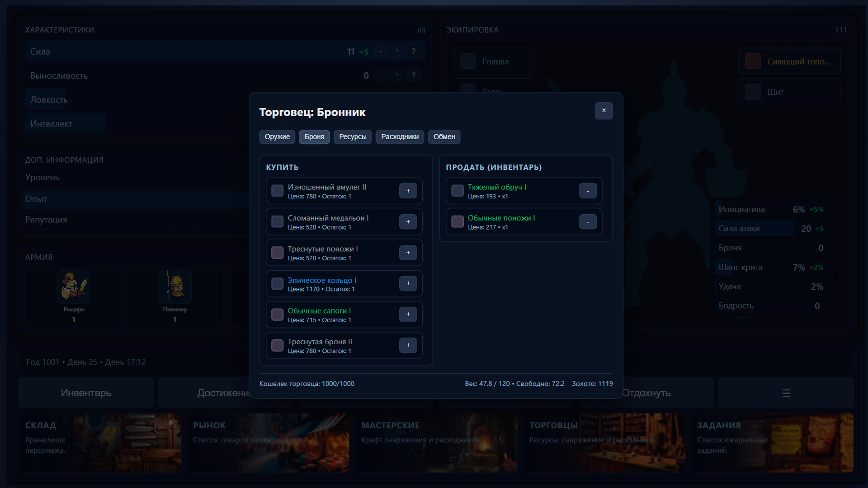Buy Обычные сапоги I with plus button
Image resolution: width=868 pixels, height=488 pixels.
[x=408, y=314]
